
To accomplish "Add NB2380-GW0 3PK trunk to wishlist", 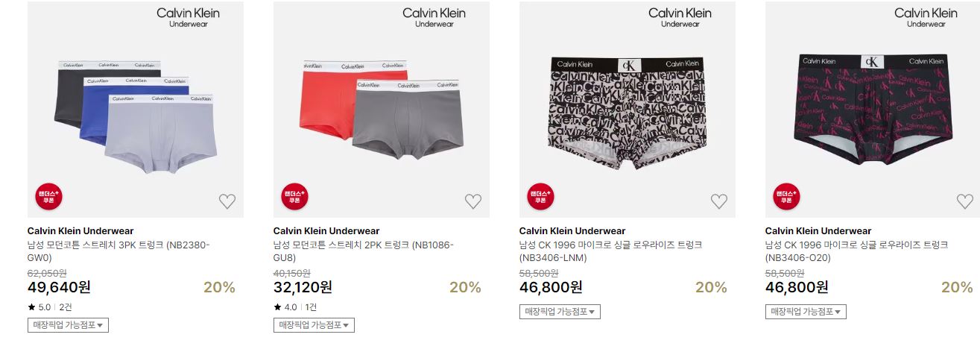I will coord(227,201).
